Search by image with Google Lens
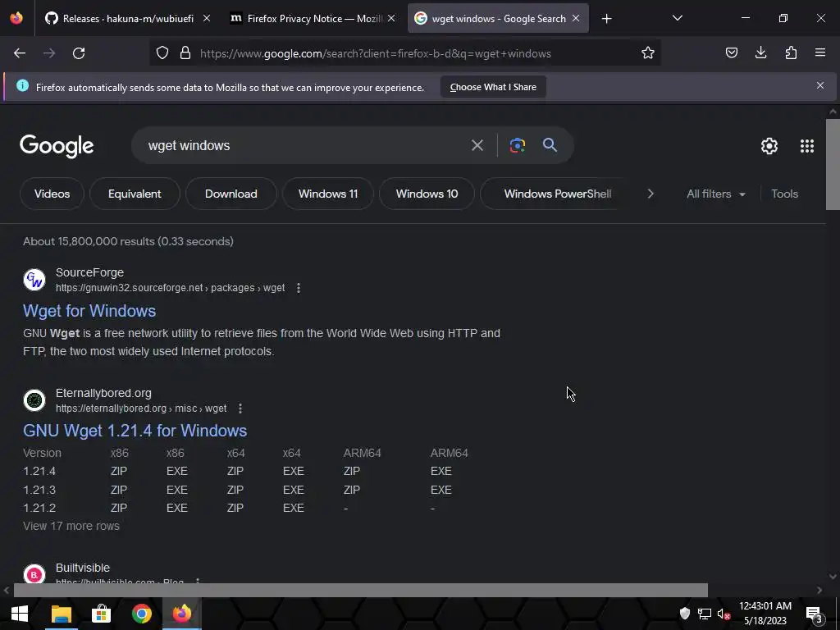Screen dimensions: 840x630 (517, 145)
